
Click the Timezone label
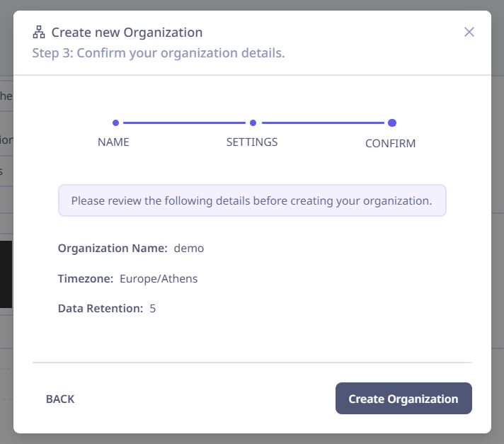point(86,279)
